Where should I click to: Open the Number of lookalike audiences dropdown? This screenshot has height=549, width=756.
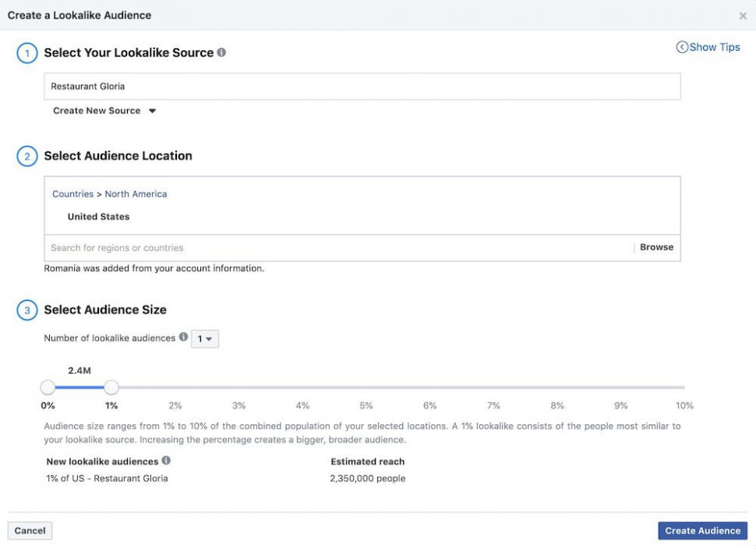[207, 338]
